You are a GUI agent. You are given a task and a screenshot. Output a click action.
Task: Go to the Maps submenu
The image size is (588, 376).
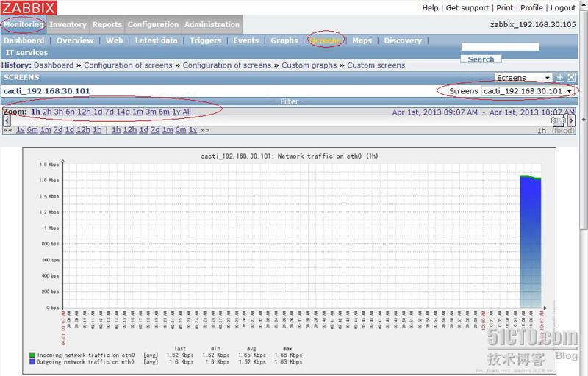click(362, 40)
